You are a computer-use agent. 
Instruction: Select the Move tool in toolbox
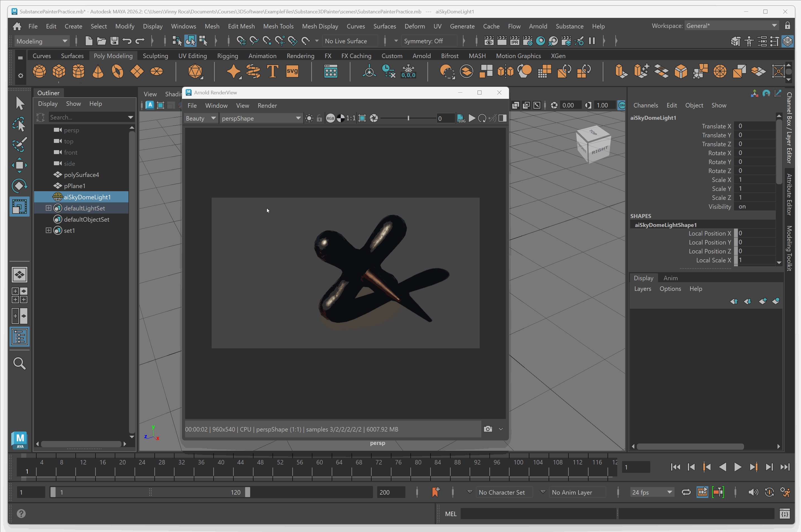[x=19, y=165]
